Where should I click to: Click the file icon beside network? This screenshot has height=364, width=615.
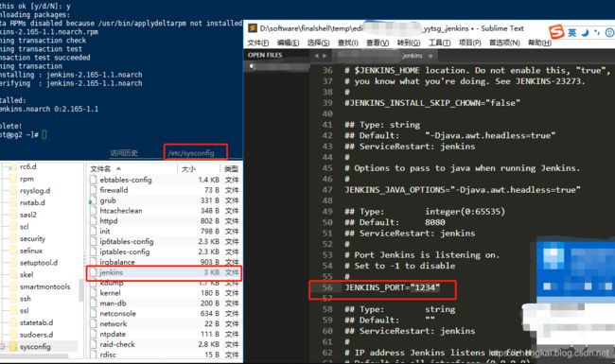[x=93, y=323]
